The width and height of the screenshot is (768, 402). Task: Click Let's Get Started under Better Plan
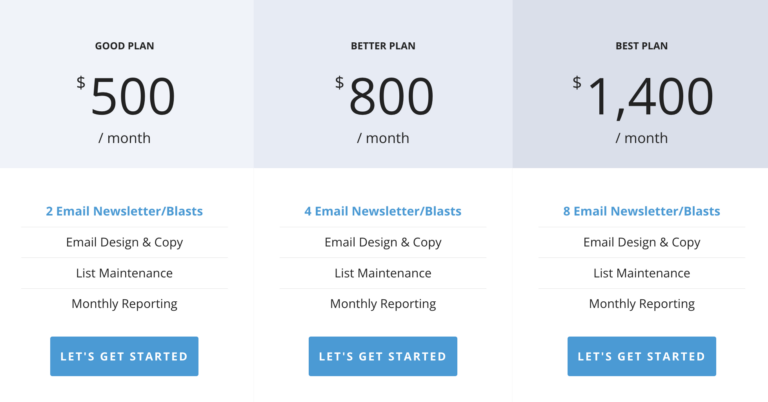[x=383, y=356]
